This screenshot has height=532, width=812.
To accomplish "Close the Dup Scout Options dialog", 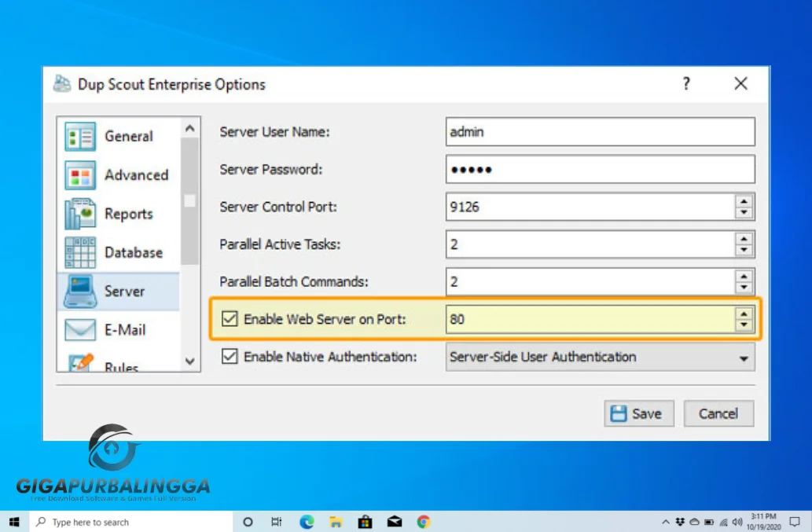I will pos(740,84).
